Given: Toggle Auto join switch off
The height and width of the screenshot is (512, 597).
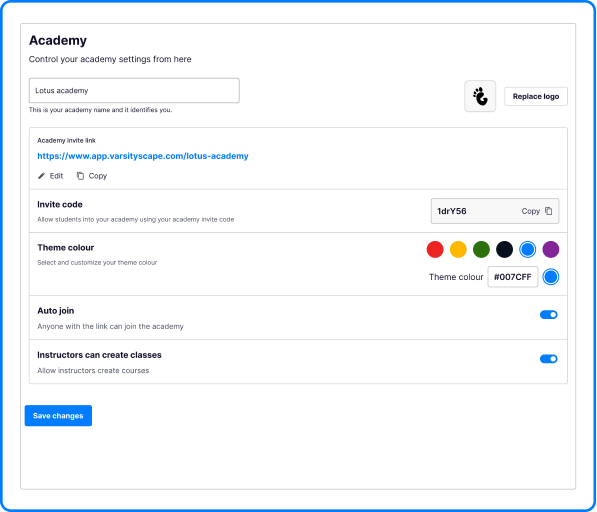Looking at the screenshot, I should (549, 315).
